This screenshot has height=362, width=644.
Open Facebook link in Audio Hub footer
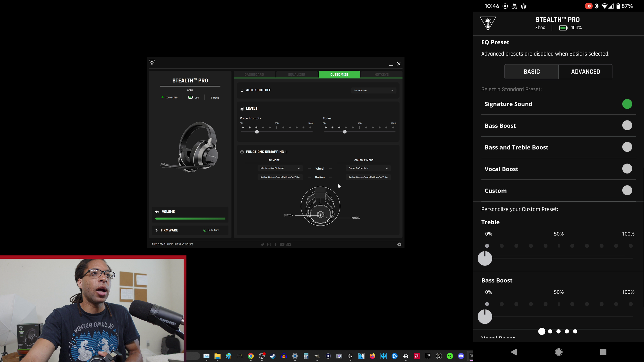coord(275,244)
